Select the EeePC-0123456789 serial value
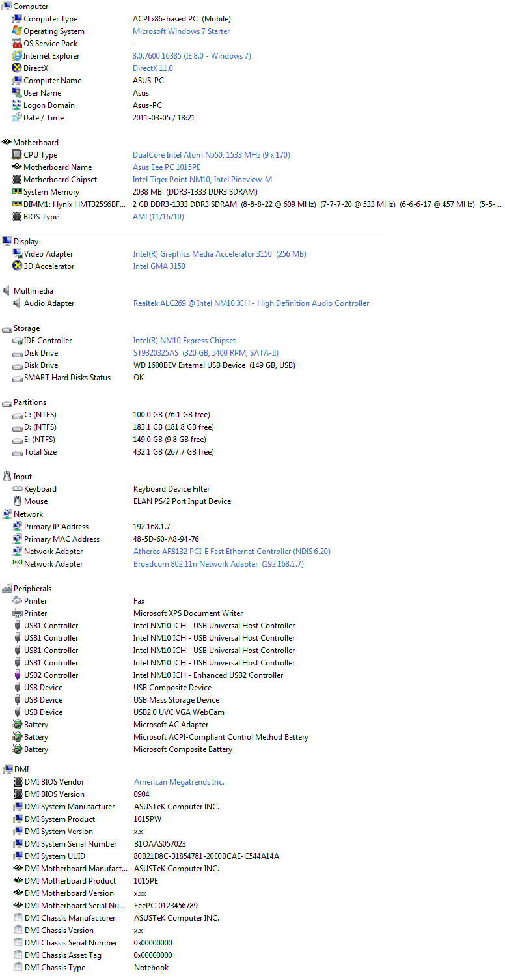505x980 pixels. tap(166, 905)
